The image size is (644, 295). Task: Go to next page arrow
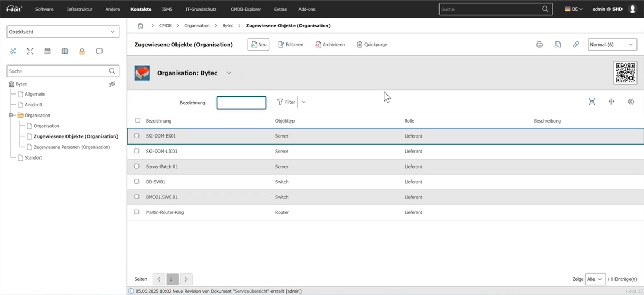(x=186, y=279)
